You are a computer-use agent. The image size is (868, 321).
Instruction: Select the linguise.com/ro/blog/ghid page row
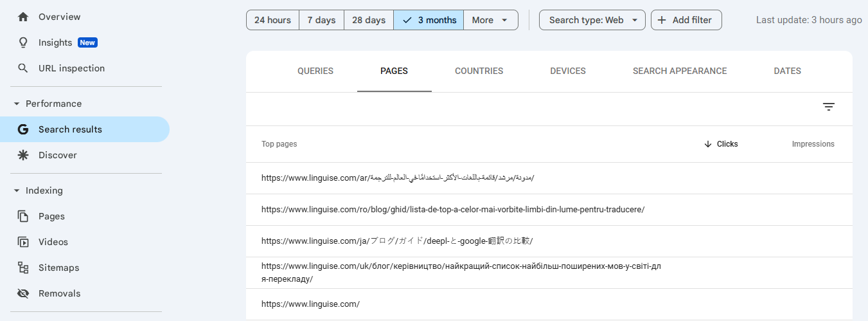(549, 210)
